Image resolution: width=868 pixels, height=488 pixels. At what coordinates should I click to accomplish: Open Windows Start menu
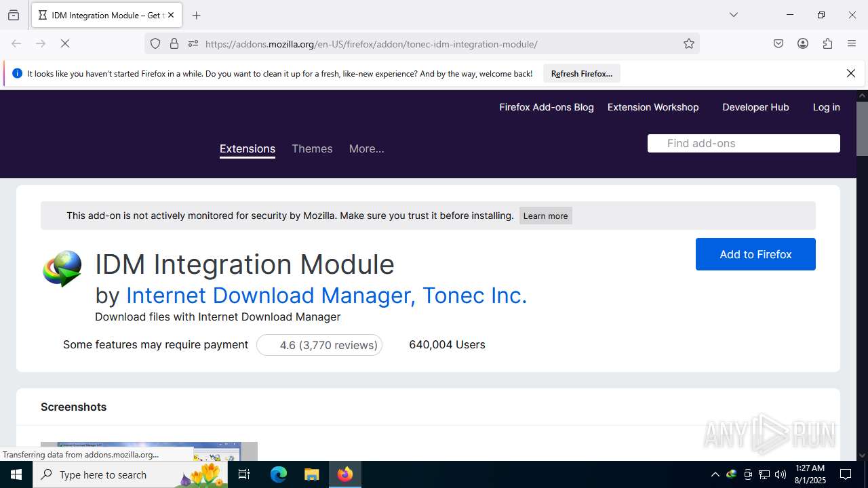(16, 474)
